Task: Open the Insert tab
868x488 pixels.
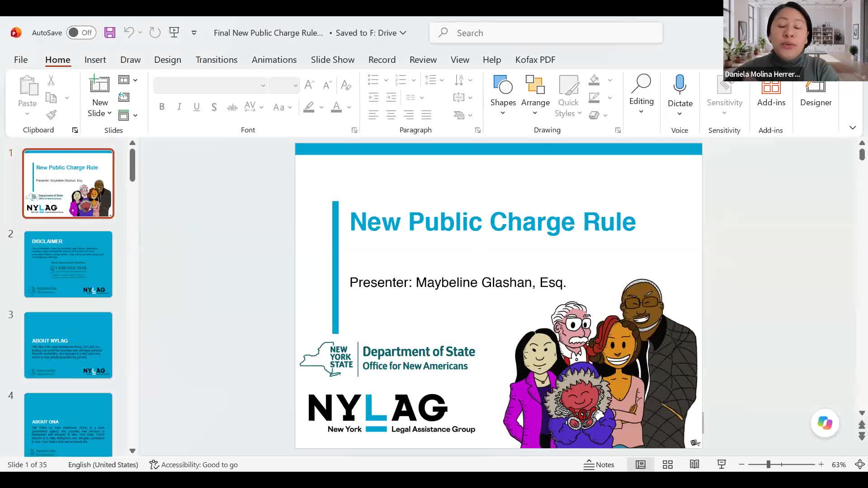Action: 95,60
